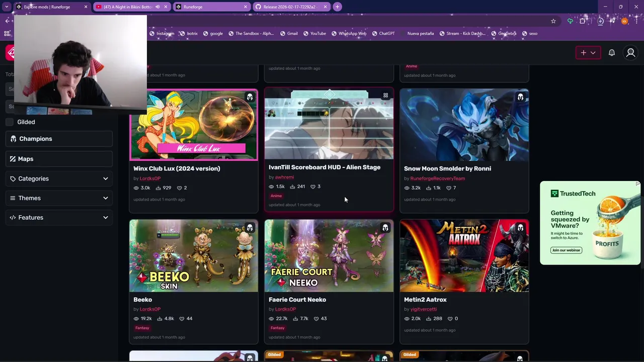Image resolution: width=644 pixels, height=362 pixels.
Task: Open the tab search dropdown
Action: point(7,7)
